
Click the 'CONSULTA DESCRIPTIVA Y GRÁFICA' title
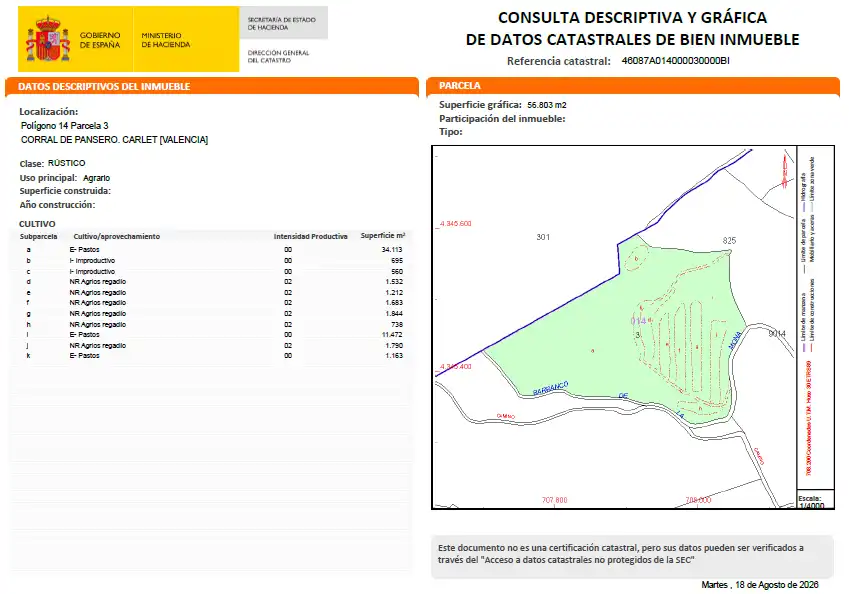coord(632,17)
